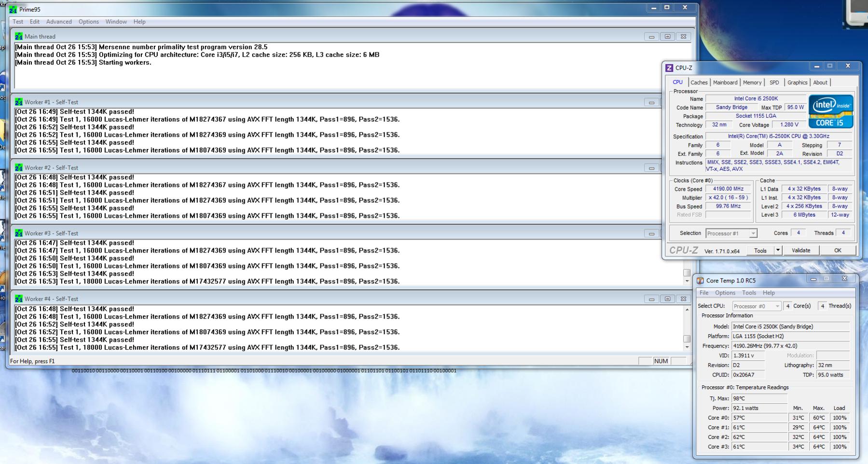The height and width of the screenshot is (464, 868).
Task: Click the Worker #4 scrollbar thumb
Action: 687,339
